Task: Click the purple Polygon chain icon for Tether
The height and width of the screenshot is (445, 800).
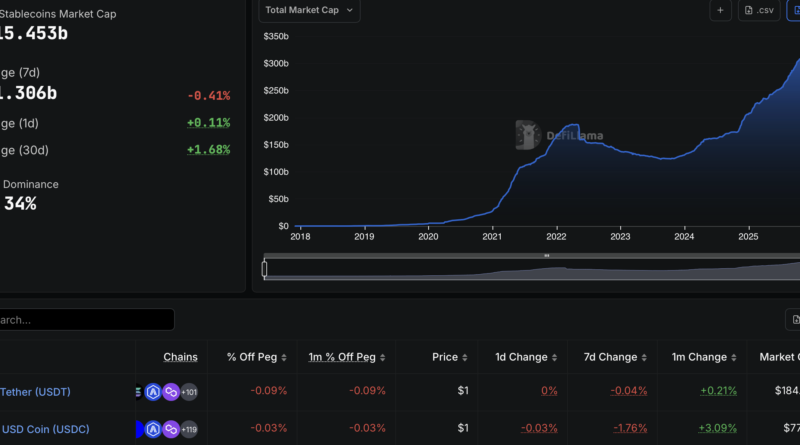Action: [171, 392]
